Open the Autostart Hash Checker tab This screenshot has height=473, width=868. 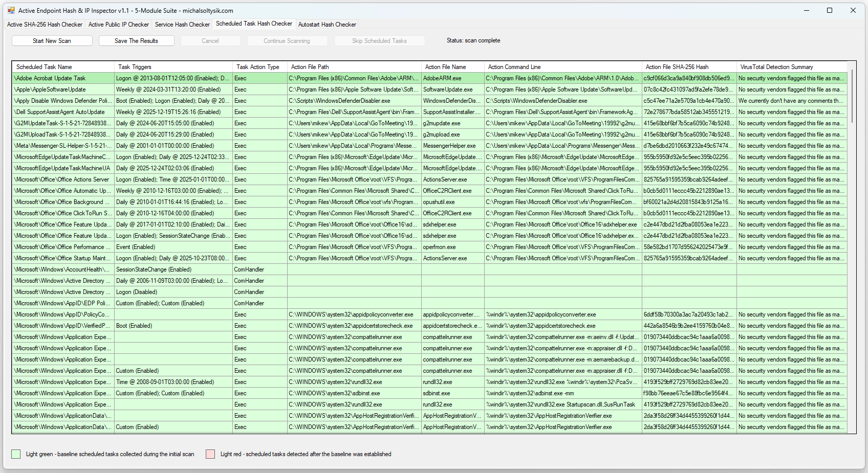[327, 25]
